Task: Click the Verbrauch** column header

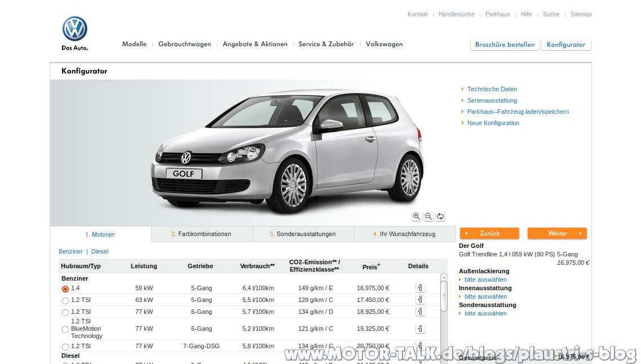Action: point(257,266)
